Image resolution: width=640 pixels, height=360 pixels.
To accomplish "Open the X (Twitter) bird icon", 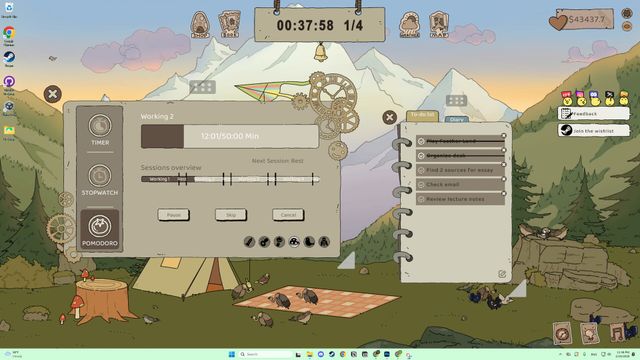I will [x=609, y=98].
